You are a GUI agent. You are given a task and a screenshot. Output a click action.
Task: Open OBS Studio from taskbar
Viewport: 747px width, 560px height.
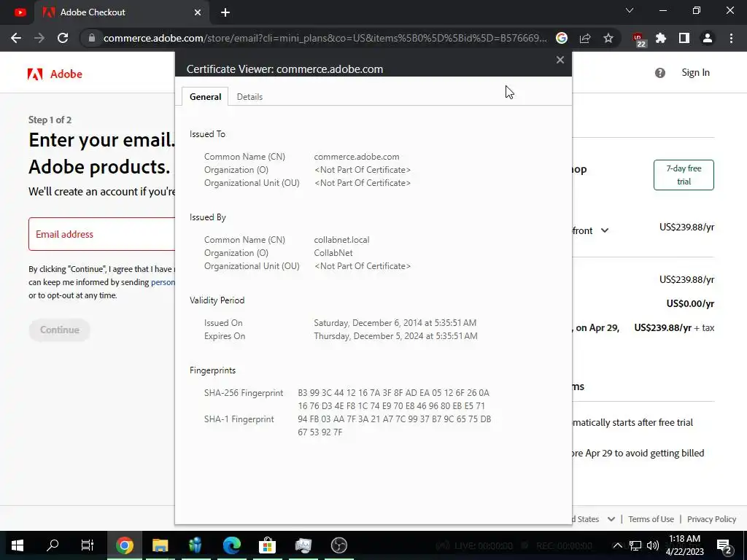click(x=338, y=545)
